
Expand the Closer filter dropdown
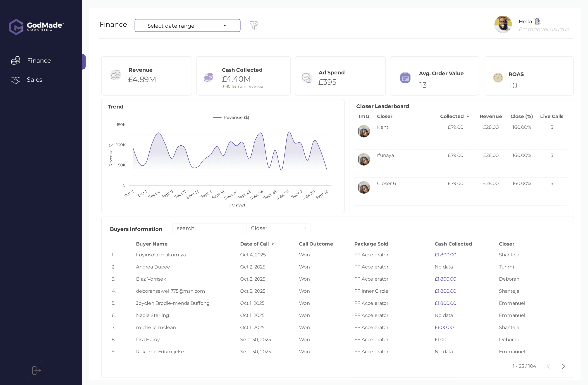click(x=278, y=228)
